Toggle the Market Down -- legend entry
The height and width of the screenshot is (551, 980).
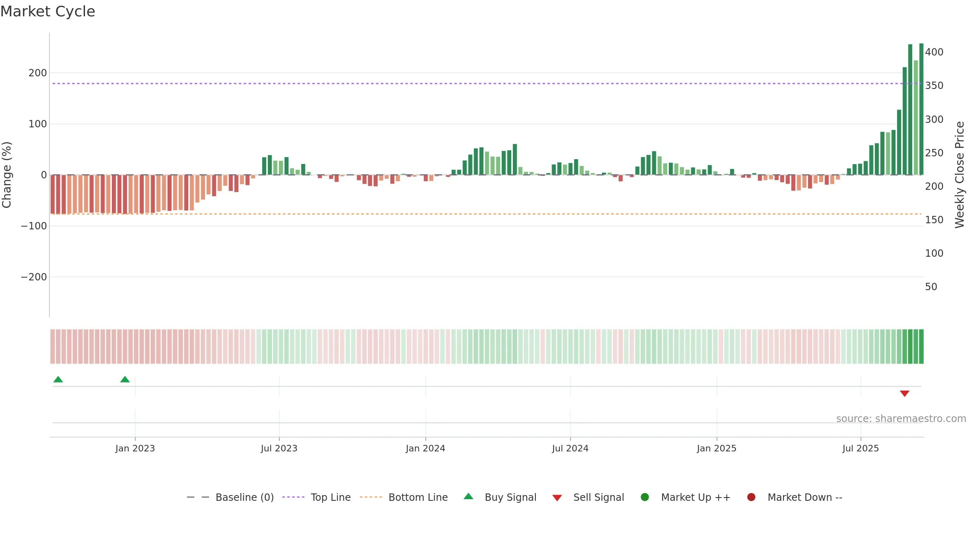[x=795, y=497]
